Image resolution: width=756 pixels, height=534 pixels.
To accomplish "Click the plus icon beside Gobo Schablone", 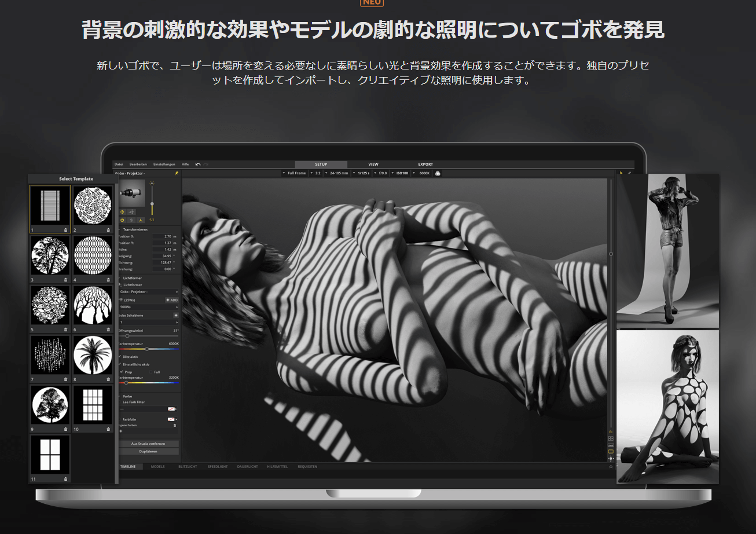I will 176,315.
